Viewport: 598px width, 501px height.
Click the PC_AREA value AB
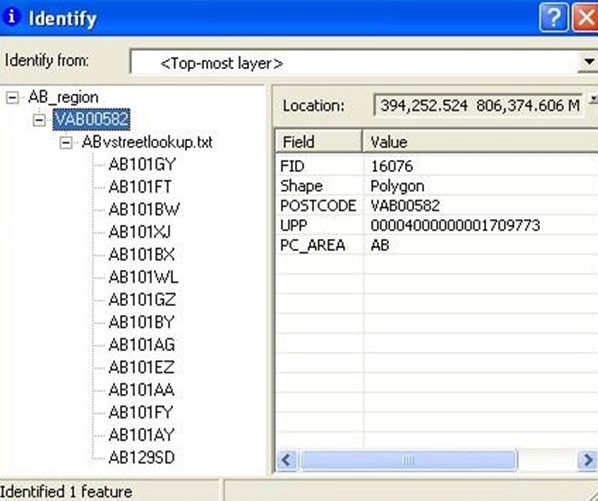coord(379,245)
